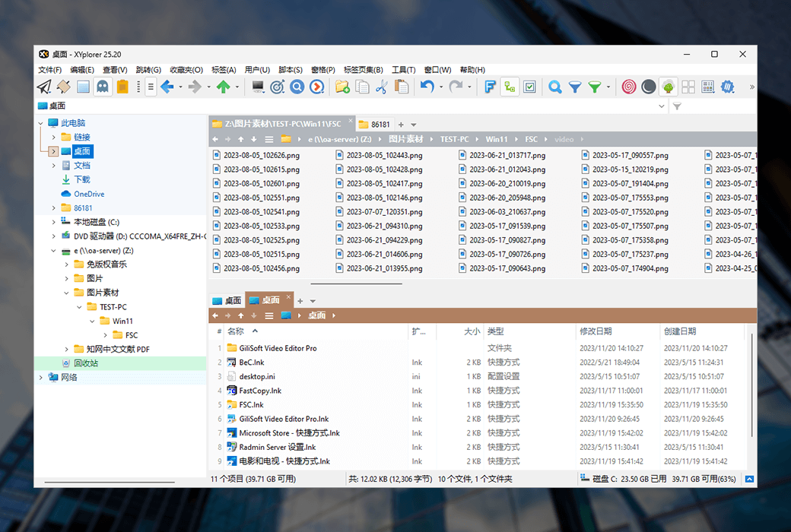Screen dimensions: 791x532
Task: Click the green Up arrow toolbar icon
Action: pyautogui.click(x=223, y=87)
